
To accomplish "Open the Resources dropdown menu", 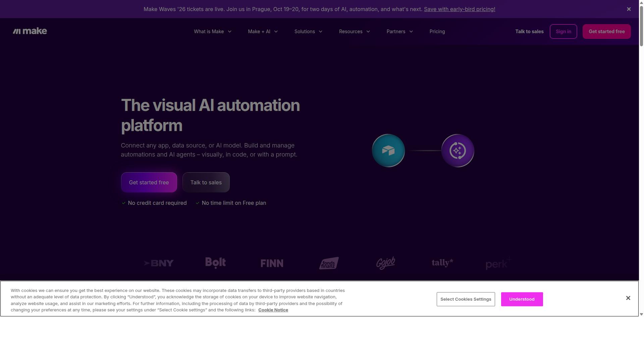I will [x=355, y=32].
